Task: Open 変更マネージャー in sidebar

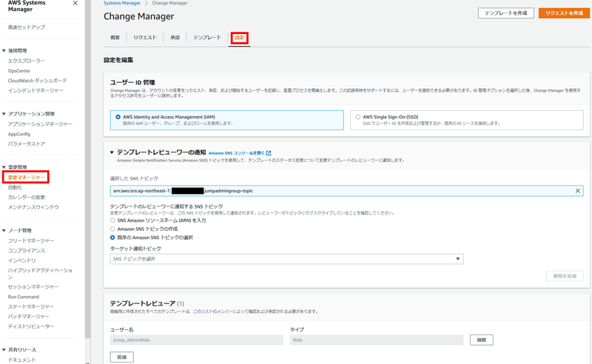Action: (26, 177)
